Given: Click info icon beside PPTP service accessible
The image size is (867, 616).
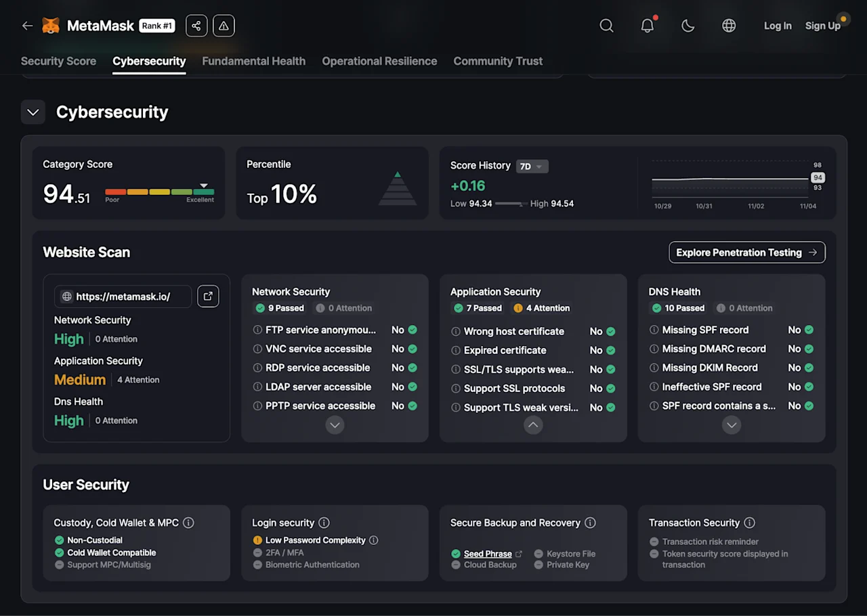Looking at the screenshot, I should (257, 405).
